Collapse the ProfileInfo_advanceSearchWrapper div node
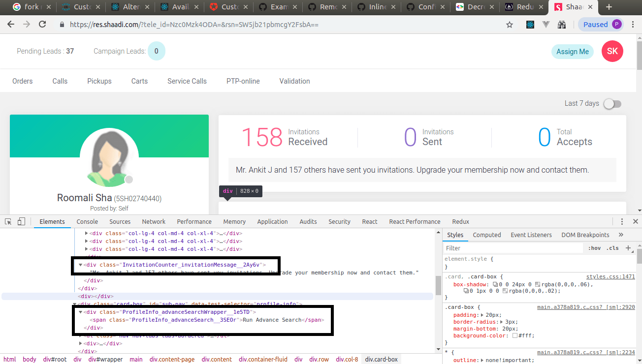This screenshot has height=364, width=642. click(80, 312)
